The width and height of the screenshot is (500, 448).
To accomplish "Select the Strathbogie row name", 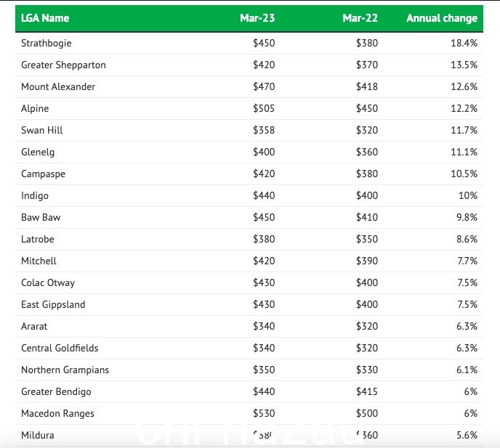I will (x=47, y=43).
